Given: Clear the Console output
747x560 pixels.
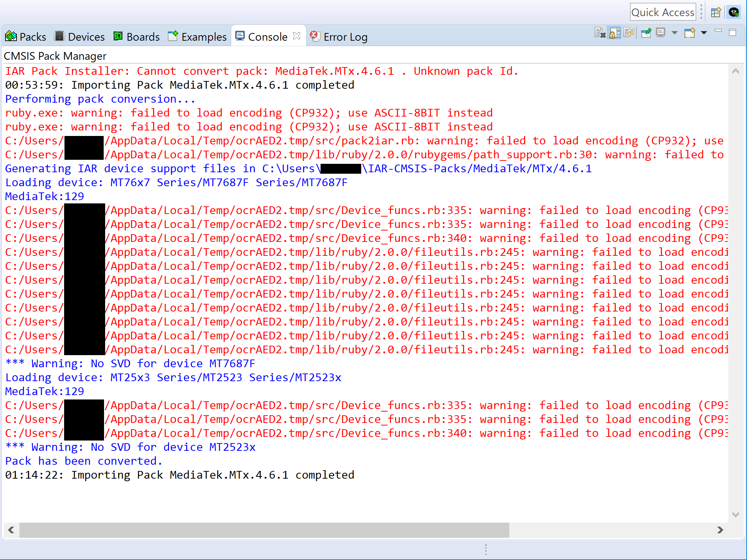Looking at the screenshot, I should tap(600, 32).
